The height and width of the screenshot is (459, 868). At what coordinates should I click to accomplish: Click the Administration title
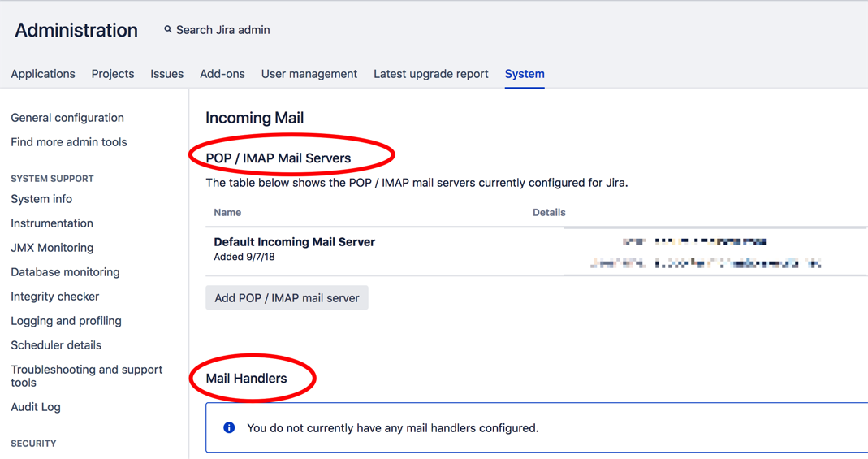click(76, 30)
